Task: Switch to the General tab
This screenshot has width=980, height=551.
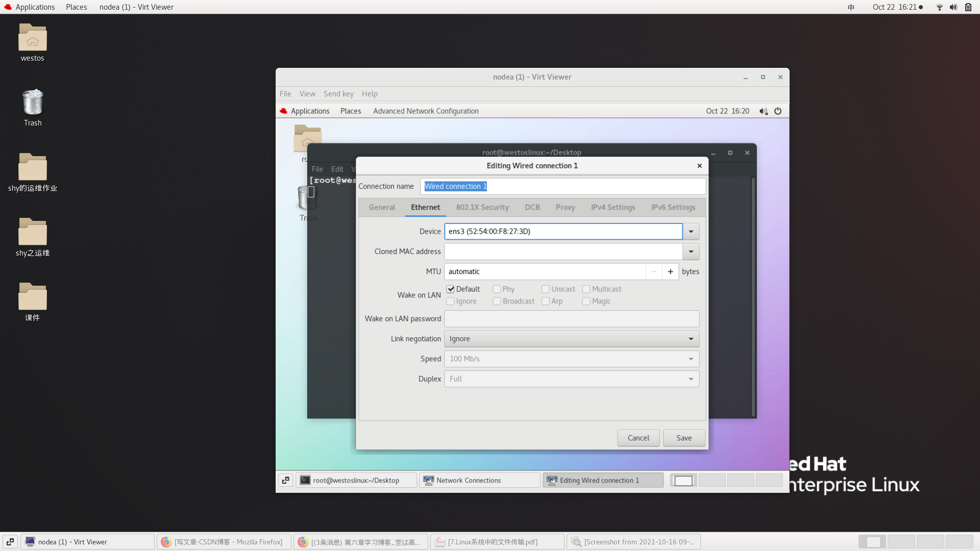Action: tap(382, 208)
